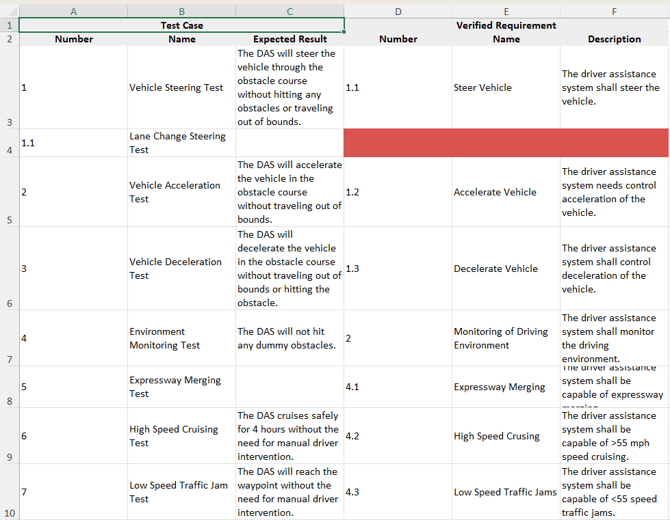Select 'The DAS will not hit any dummy obstacles' cell
This screenshot has width=670, height=520.
pos(290,338)
